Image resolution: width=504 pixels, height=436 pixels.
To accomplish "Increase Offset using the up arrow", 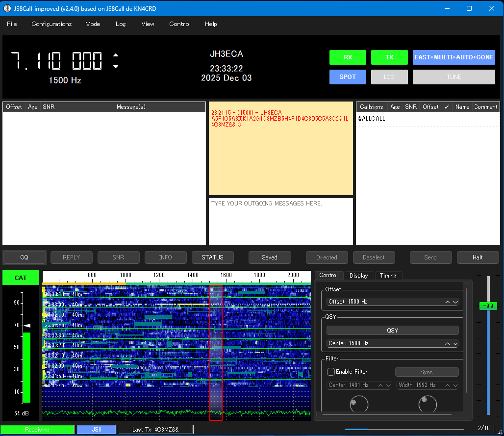I will (447, 302).
